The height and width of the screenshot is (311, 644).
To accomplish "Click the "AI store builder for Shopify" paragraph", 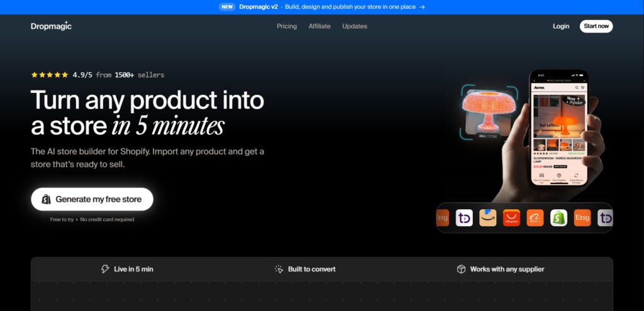I will (x=147, y=158).
